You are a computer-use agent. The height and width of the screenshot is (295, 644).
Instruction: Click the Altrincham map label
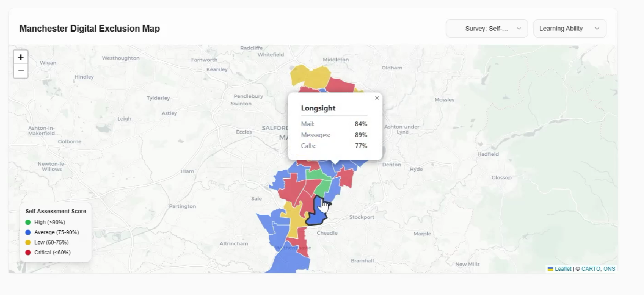pos(234,244)
